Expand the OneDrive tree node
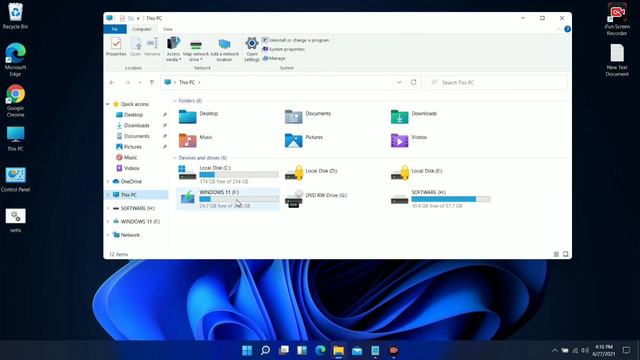 point(108,181)
